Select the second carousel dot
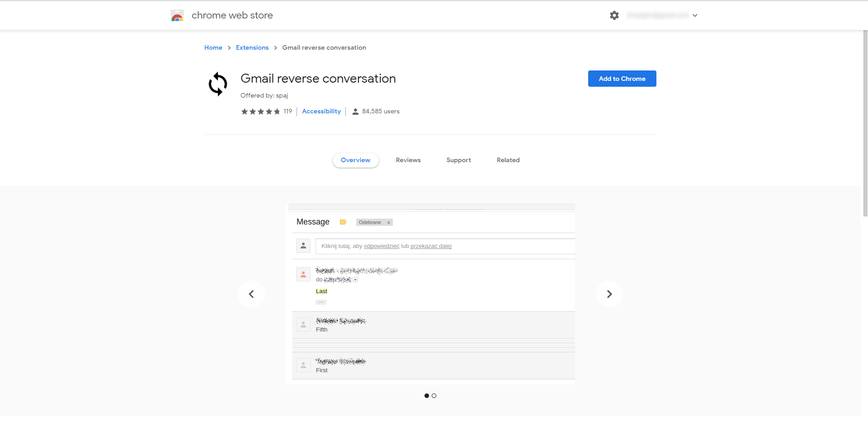This screenshot has height=421, width=868. tap(434, 396)
